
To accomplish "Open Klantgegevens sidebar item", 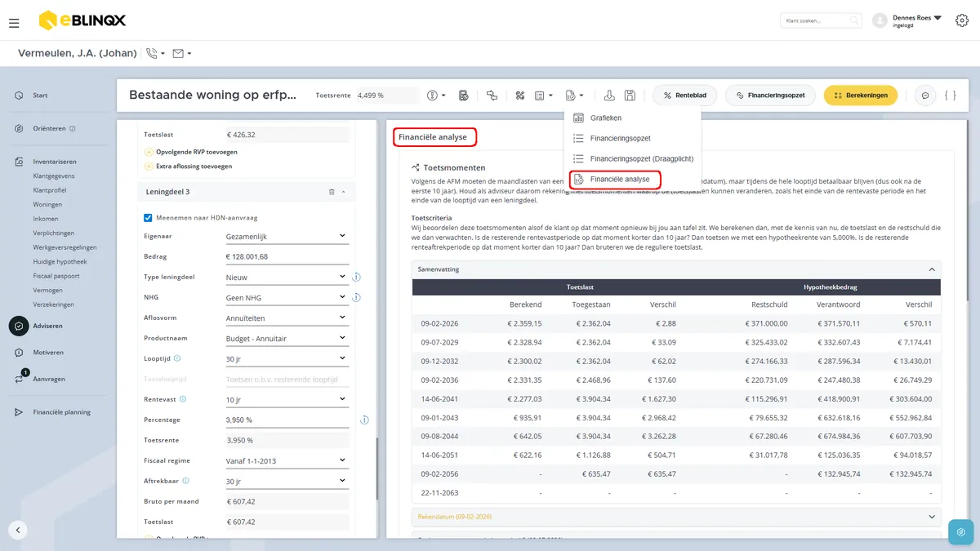I will tap(54, 176).
